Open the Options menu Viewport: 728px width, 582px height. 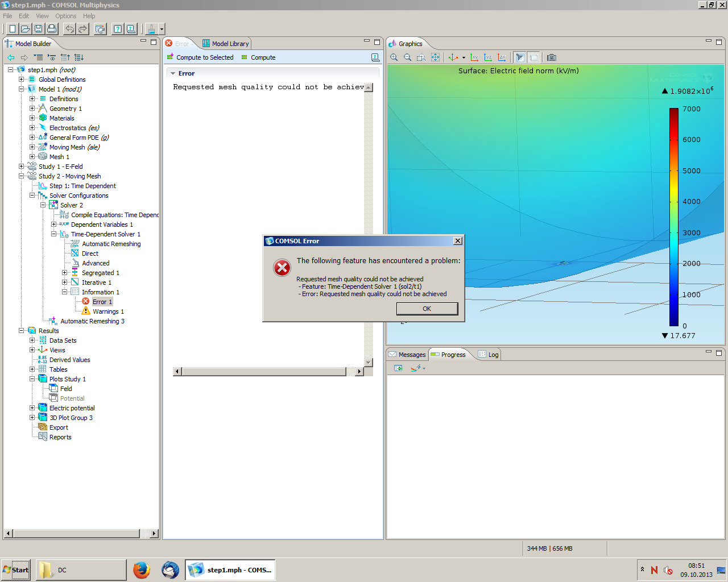66,16
